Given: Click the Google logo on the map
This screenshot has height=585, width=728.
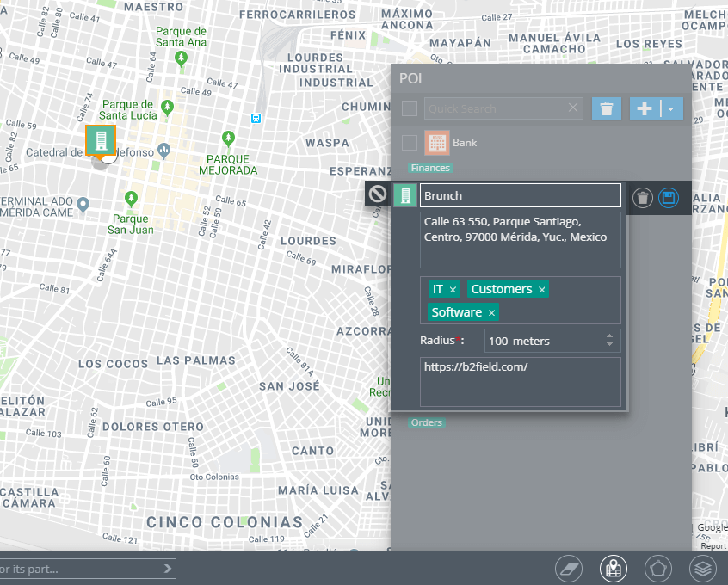Looking at the screenshot, I should pos(713,527).
